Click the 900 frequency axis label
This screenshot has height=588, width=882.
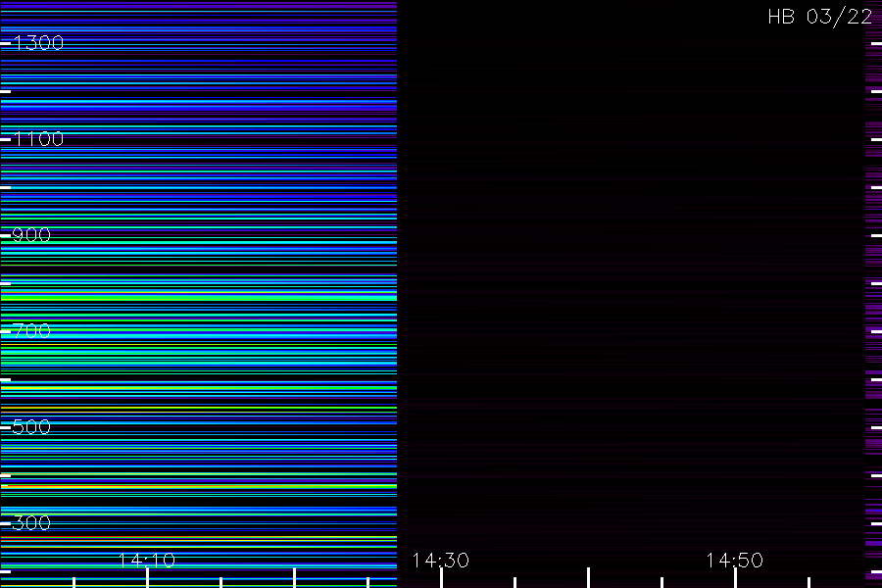31,235
